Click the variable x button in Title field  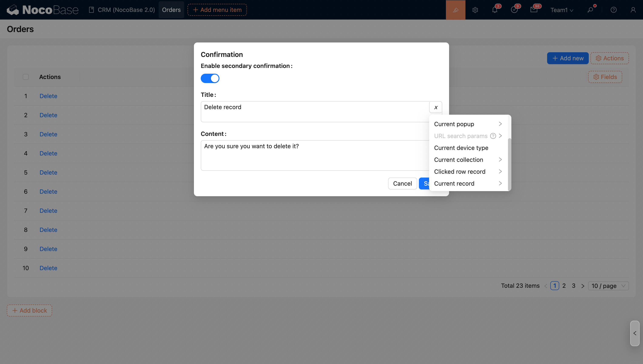[x=435, y=107]
